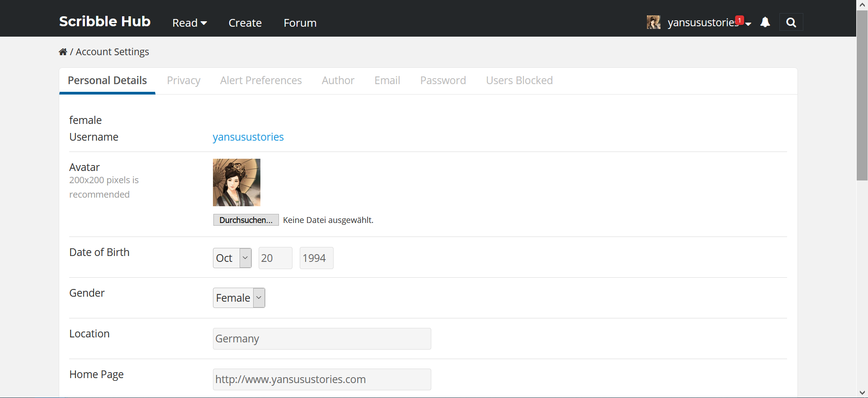Expand the Read dropdown menu
This screenshot has width=868, height=398.
coord(189,23)
